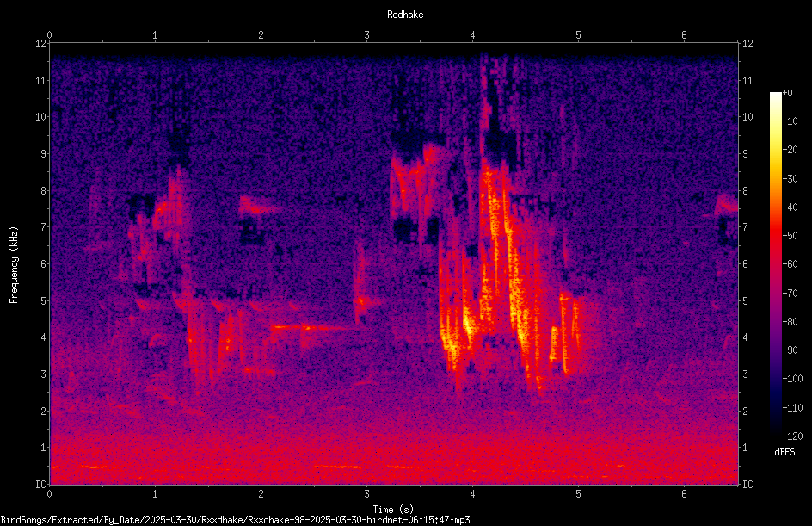Click the 6 label on right frequency axis
The height and width of the screenshot is (526, 812).
(745, 264)
